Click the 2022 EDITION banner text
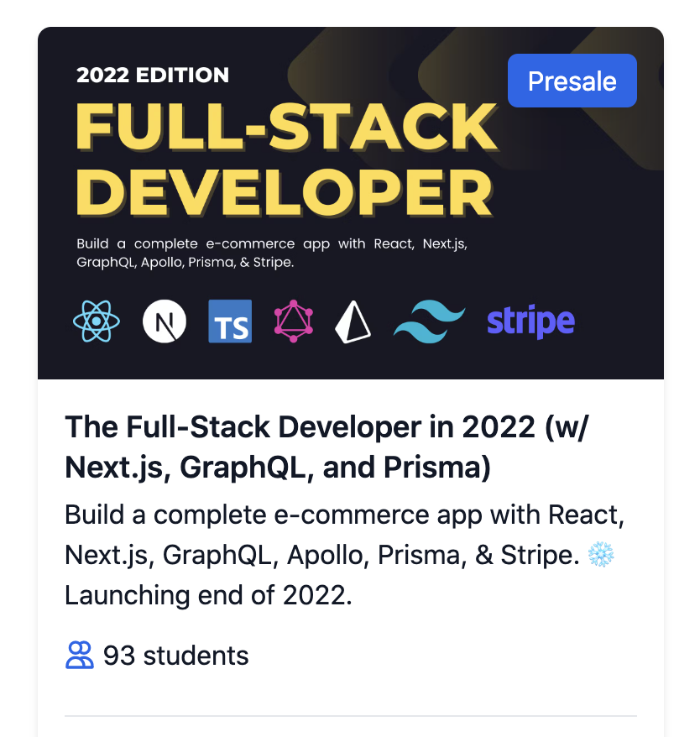Screen dimensions: 700x737 click(153, 76)
